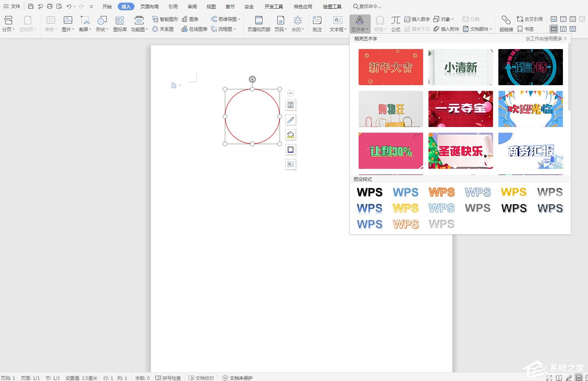
Task: Select the 新年大吉 WordArt thumbnail
Action: click(390, 67)
